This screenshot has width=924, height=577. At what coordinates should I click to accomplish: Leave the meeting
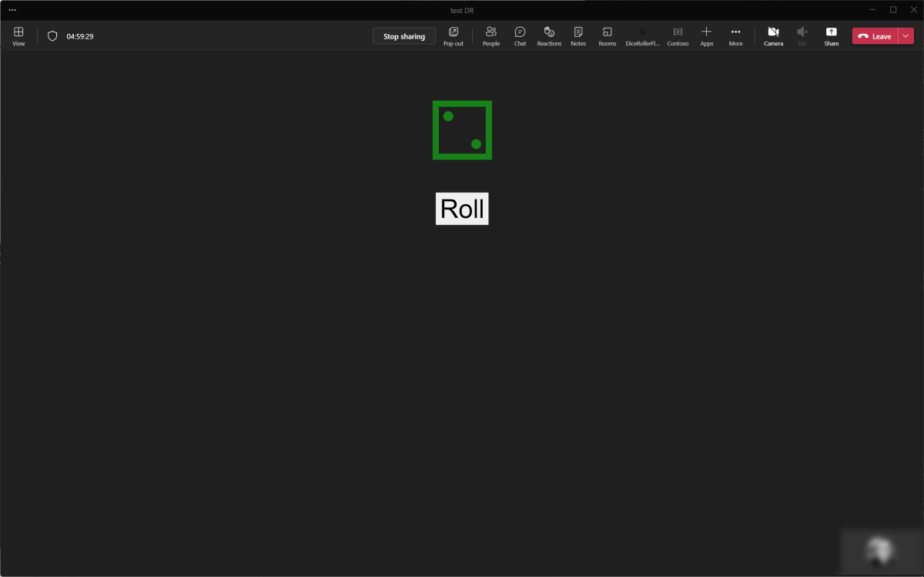click(875, 36)
